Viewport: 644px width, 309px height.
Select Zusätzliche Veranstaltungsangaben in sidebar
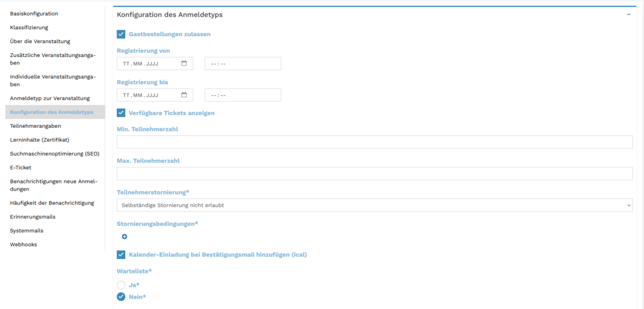[x=53, y=59]
